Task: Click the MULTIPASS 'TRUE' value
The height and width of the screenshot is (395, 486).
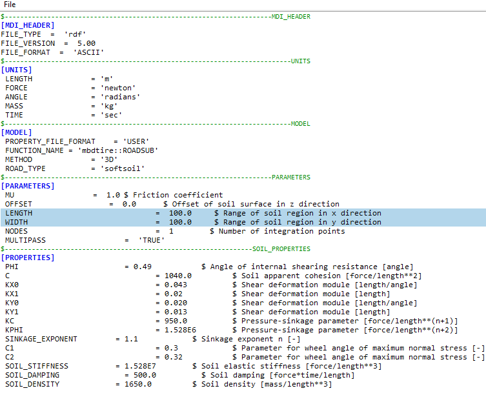Action: (152, 240)
